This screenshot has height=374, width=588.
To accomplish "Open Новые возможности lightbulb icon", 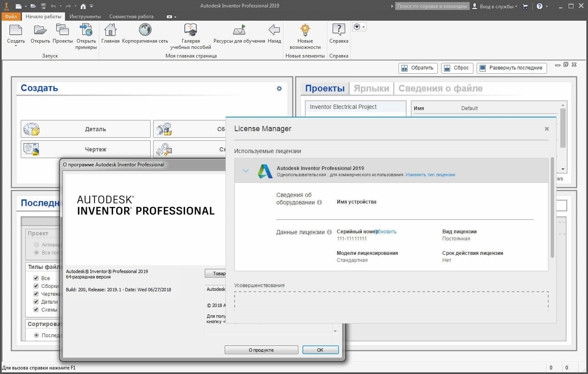I will pos(305,30).
